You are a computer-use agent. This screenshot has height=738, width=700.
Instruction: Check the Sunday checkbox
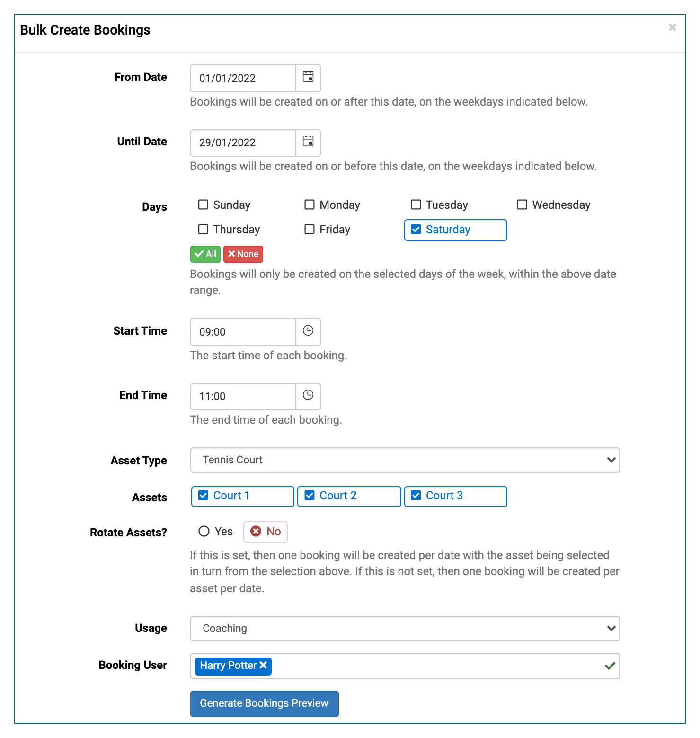[x=204, y=205]
